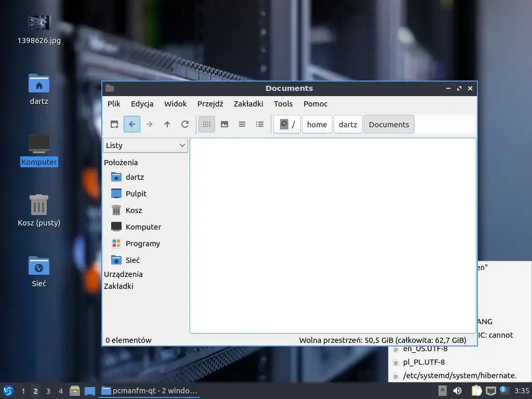The width and height of the screenshot is (532, 399).
Task: Click the free space status bar text
Action: coord(383,340)
